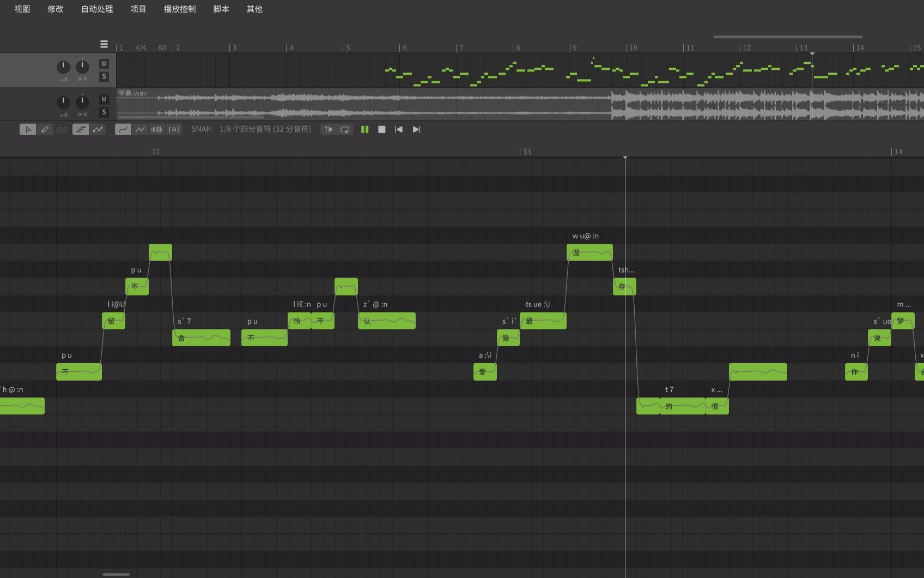
Task: Toggle the phoneme |a| display icon
Action: tap(174, 129)
